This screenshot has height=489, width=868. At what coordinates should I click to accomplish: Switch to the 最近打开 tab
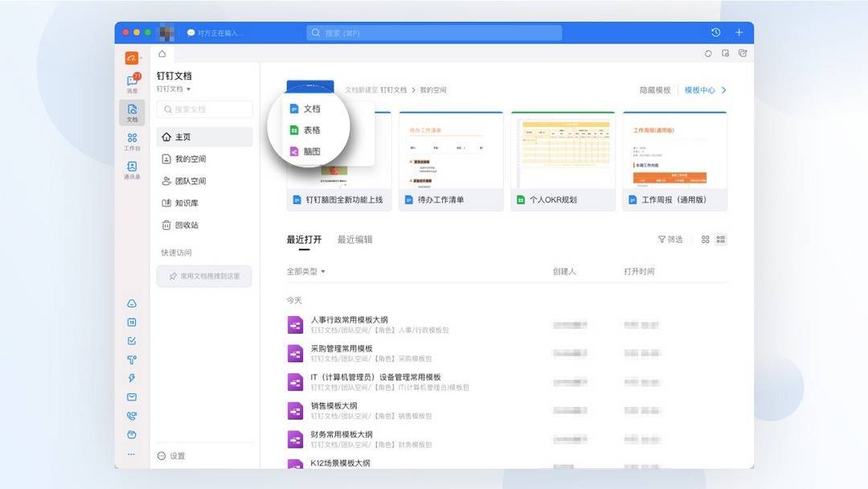pyautogui.click(x=303, y=238)
